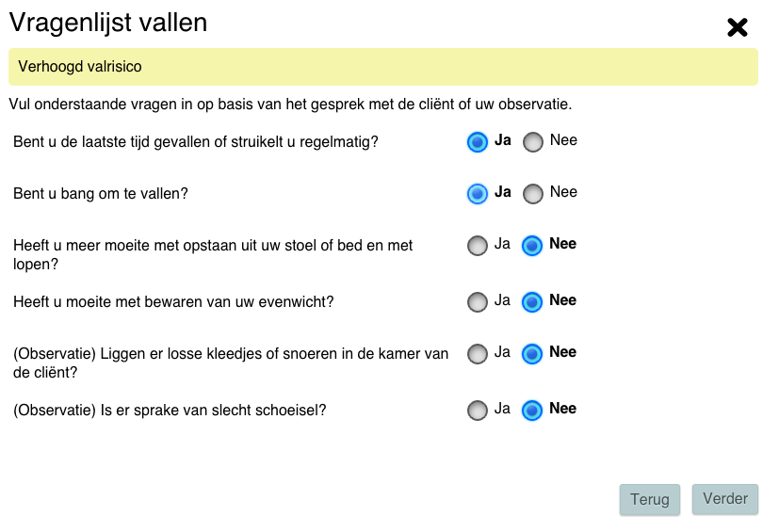Mark Nee for trouble standing up question
The height and width of the screenshot is (532, 779).
pos(532,246)
